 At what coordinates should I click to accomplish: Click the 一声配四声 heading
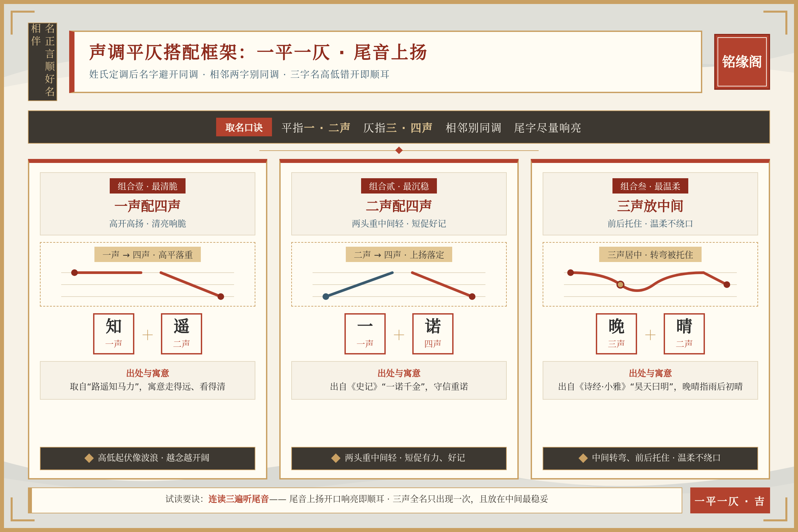point(148,206)
